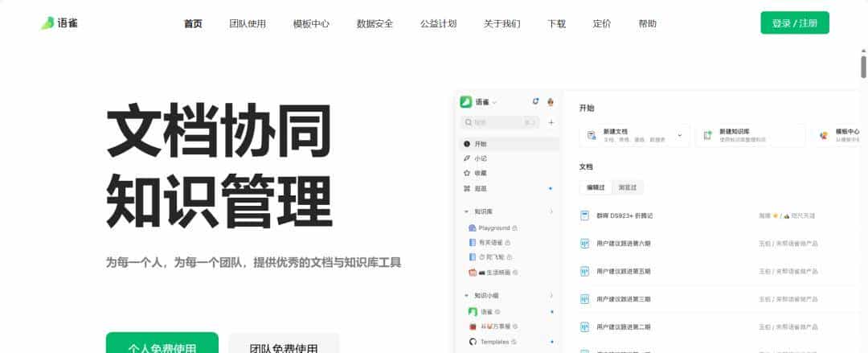
Task: Open 团队使用 in the top navigation
Action: click(248, 23)
